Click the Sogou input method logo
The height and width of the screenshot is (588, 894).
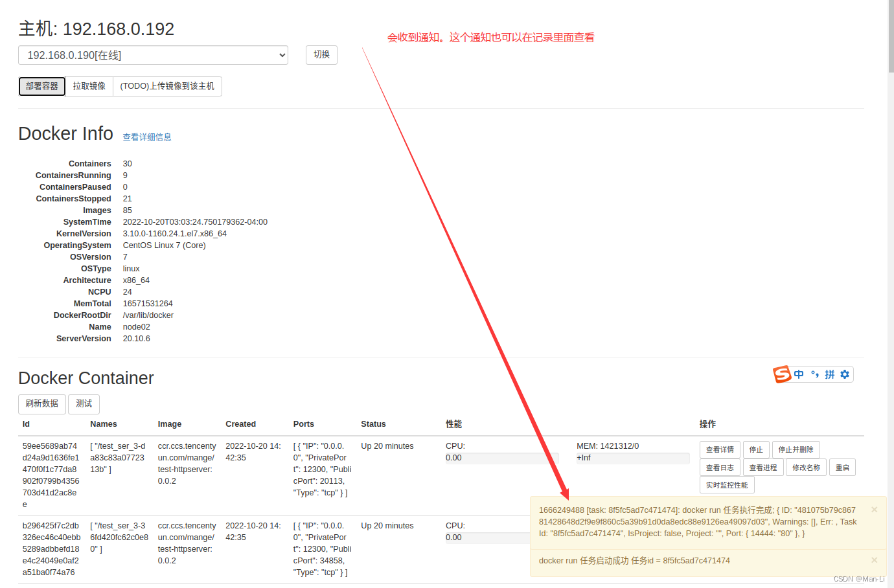pos(782,374)
